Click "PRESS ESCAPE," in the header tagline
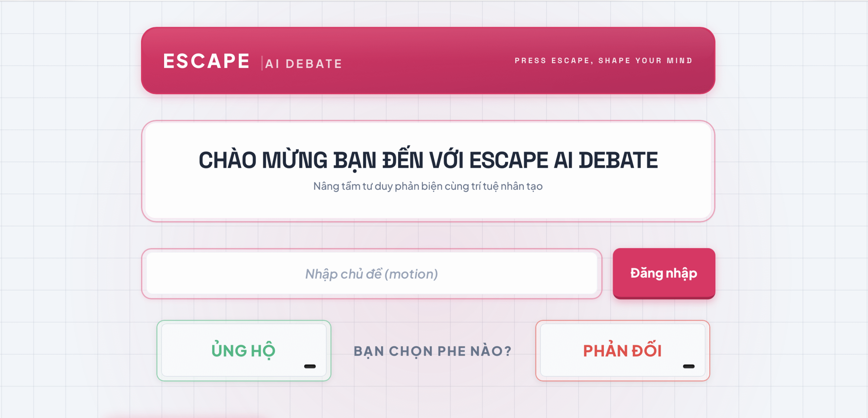This screenshot has width=868, height=418. 554,61
